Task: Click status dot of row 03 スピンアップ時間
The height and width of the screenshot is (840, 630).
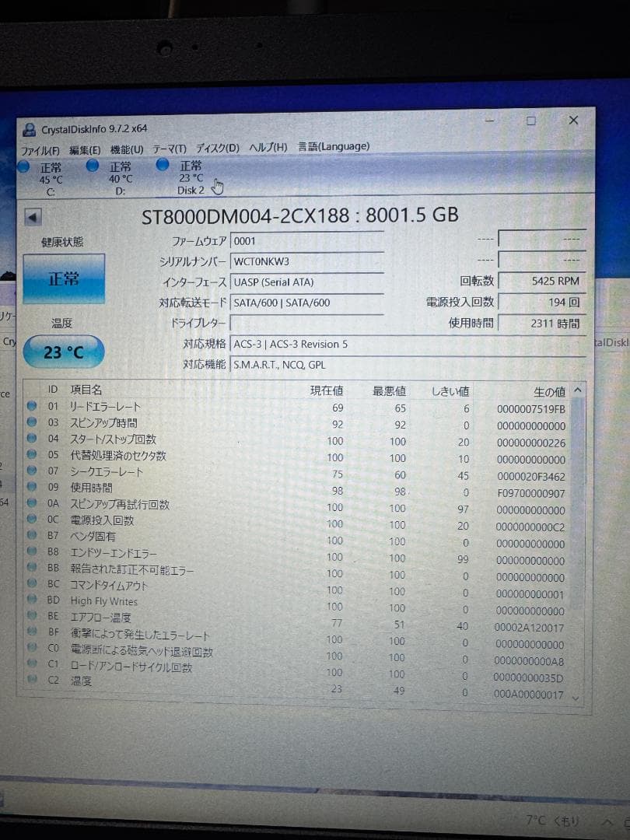Action: (32, 422)
